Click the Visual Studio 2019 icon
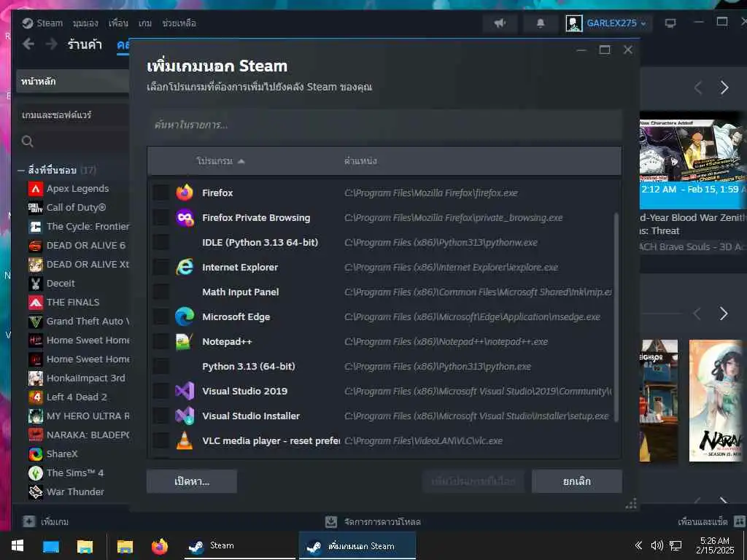The image size is (747, 560). (185, 391)
